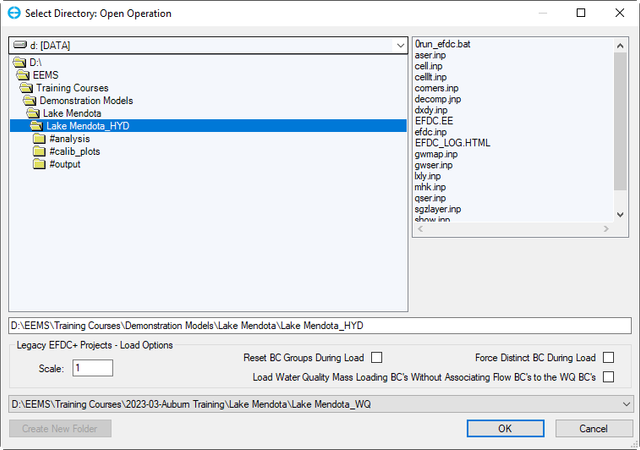Click OK to confirm directory

pos(505,428)
